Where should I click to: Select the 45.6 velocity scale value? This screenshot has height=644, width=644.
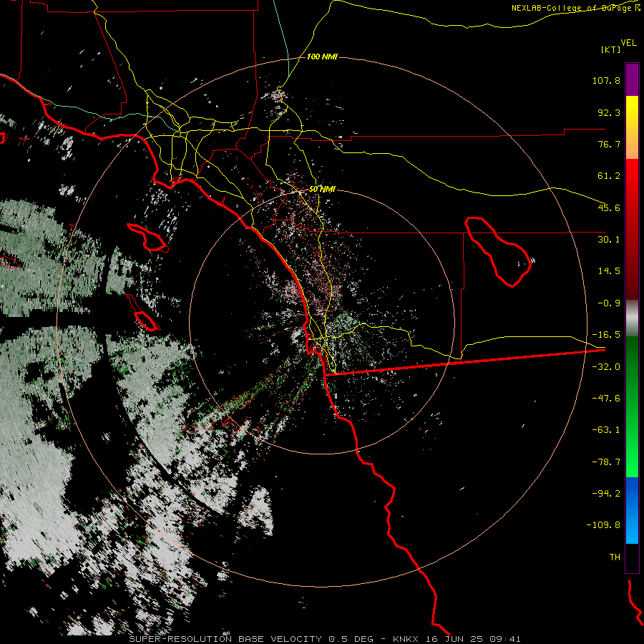tap(609, 208)
